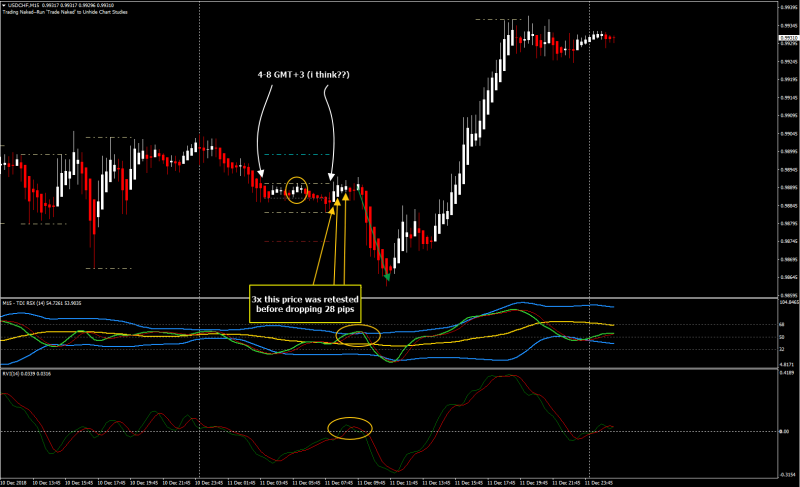Open the one-click trading triangle beside USDCHF,M15
Image resolution: width=800 pixels, height=487 pixels.
4,5
